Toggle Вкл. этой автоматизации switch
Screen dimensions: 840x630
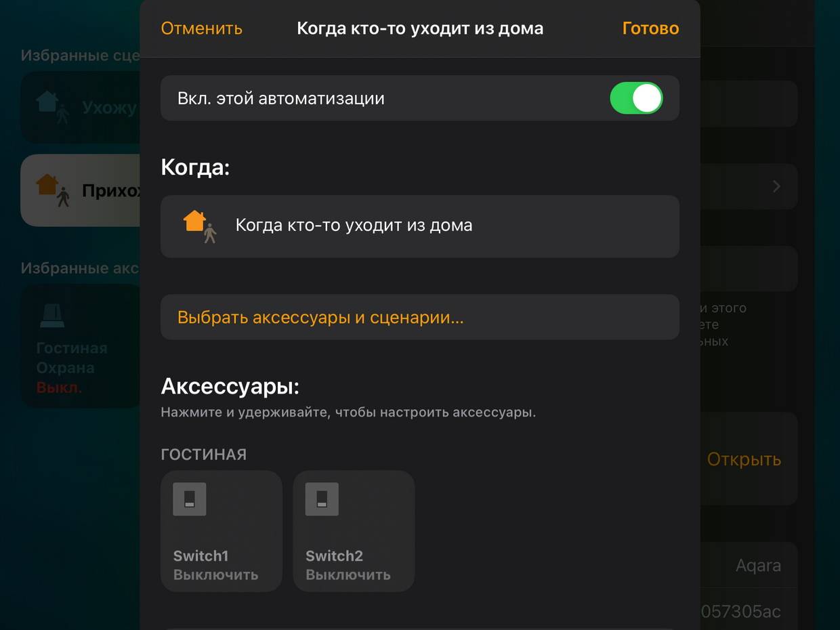636,98
